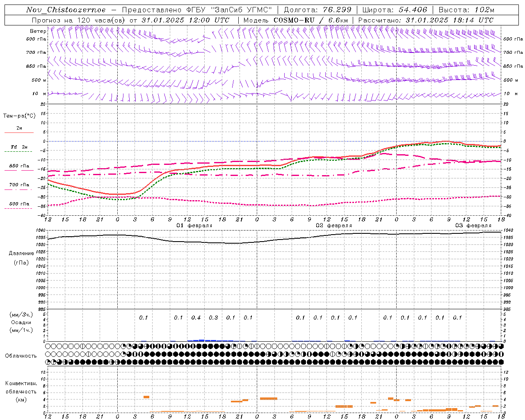
Task: Click the Nov_Chistoozernoe station title
Action: (x=66, y=10)
